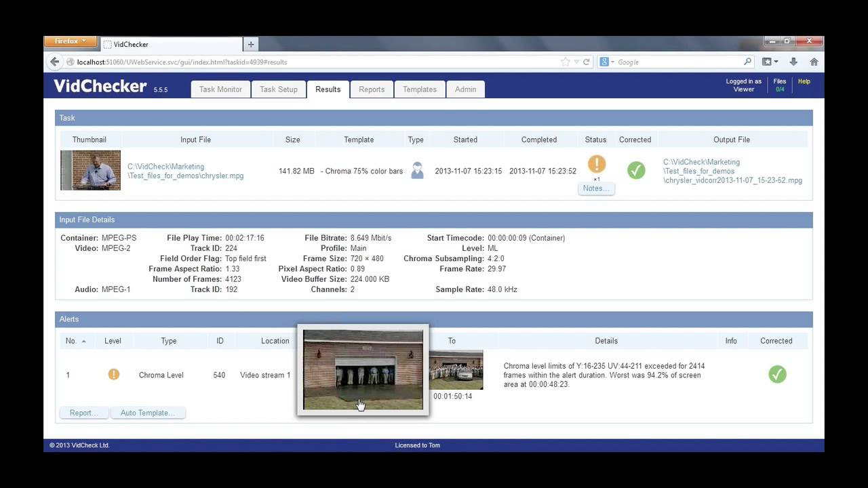Click the VidChecker logo
Viewport: 868px width, 488px height.
pyautogui.click(x=100, y=86)
